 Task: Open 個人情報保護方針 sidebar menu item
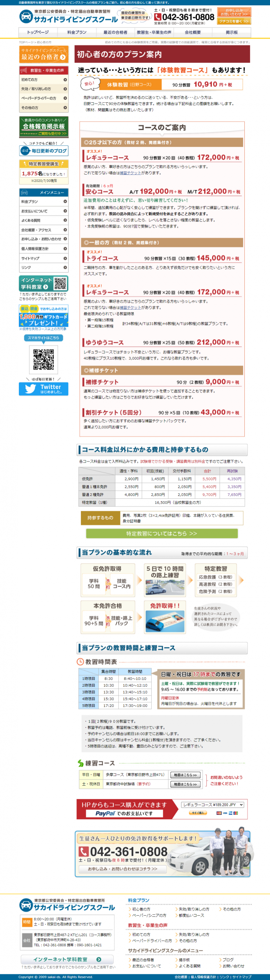pos(43,248)
